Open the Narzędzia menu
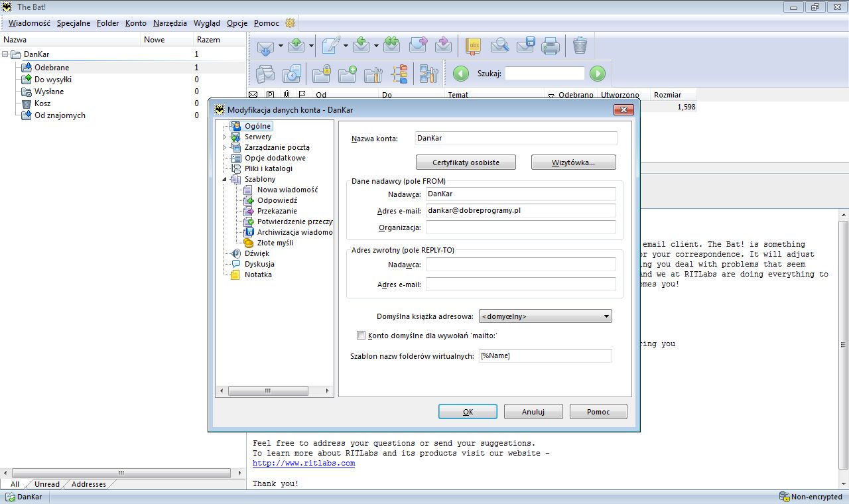This screenshot has width=849, height=504. pos(170,23)
